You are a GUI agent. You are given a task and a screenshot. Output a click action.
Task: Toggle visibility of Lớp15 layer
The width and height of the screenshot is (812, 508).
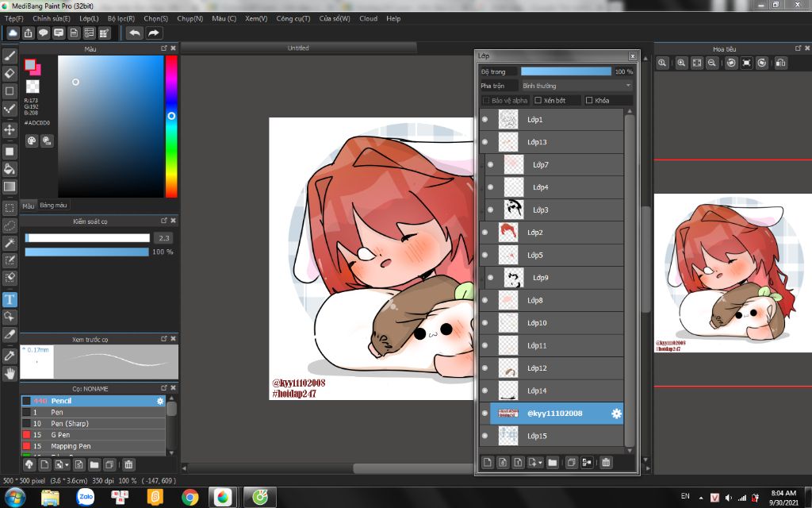[485, 437]
